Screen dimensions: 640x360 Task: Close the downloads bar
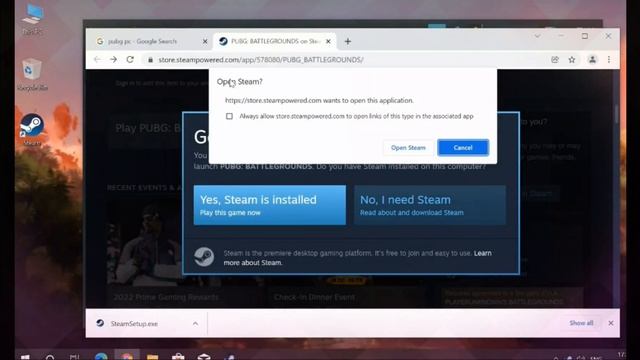tap(611, 323)
